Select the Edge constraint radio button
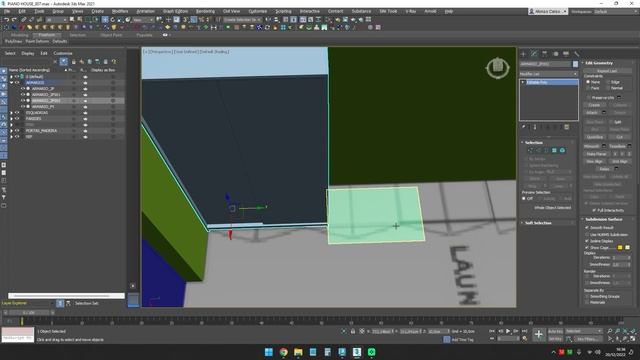The image size is (640, 360). 608,82
